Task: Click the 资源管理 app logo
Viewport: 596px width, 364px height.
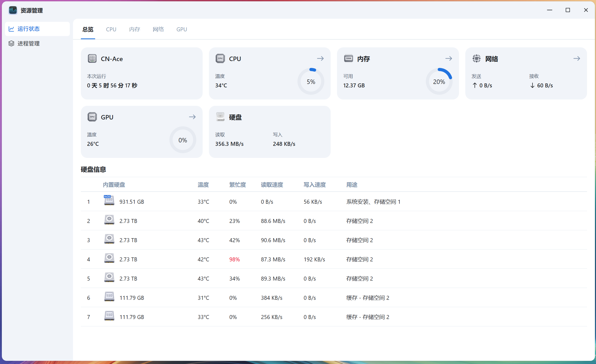Action: point(13,10)
